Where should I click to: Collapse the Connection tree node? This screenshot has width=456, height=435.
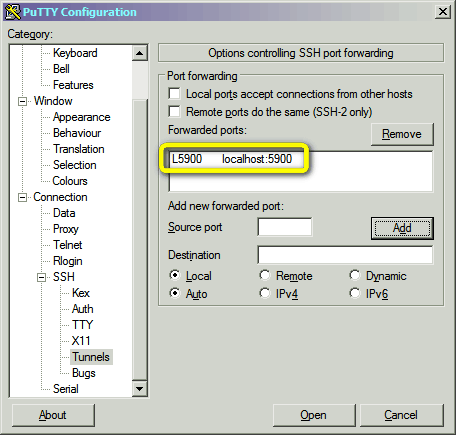pos(22,197)
